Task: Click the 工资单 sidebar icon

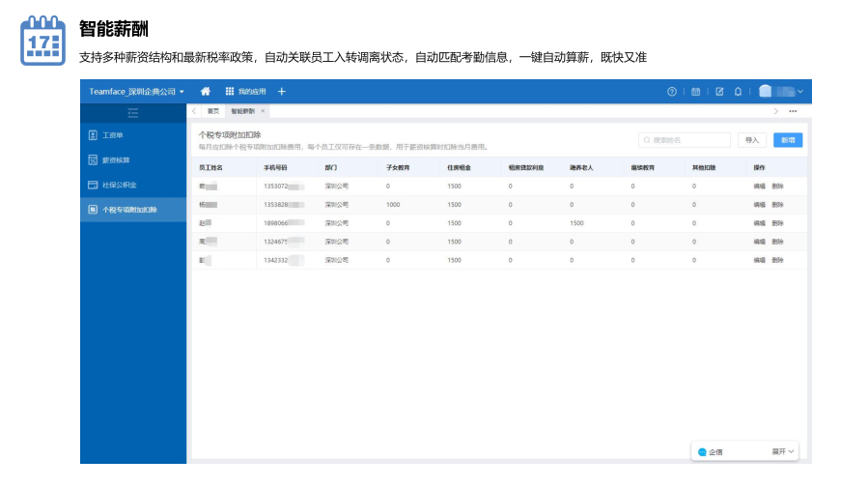Action: pos(93,135)
